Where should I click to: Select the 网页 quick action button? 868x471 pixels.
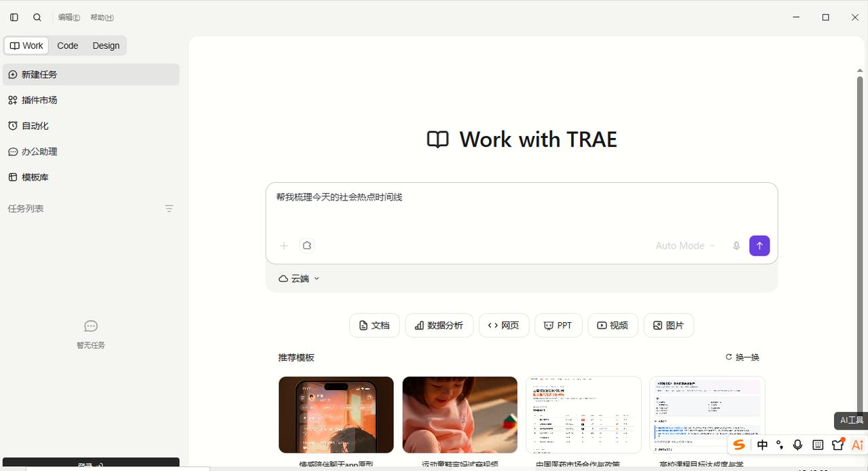(504, 326)
